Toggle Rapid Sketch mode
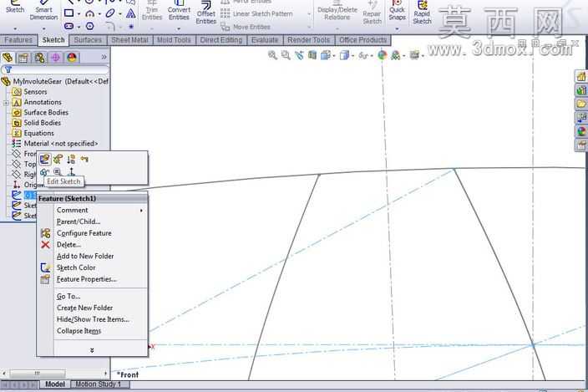The width and height of the screenshot is (588, 392). 422,13
